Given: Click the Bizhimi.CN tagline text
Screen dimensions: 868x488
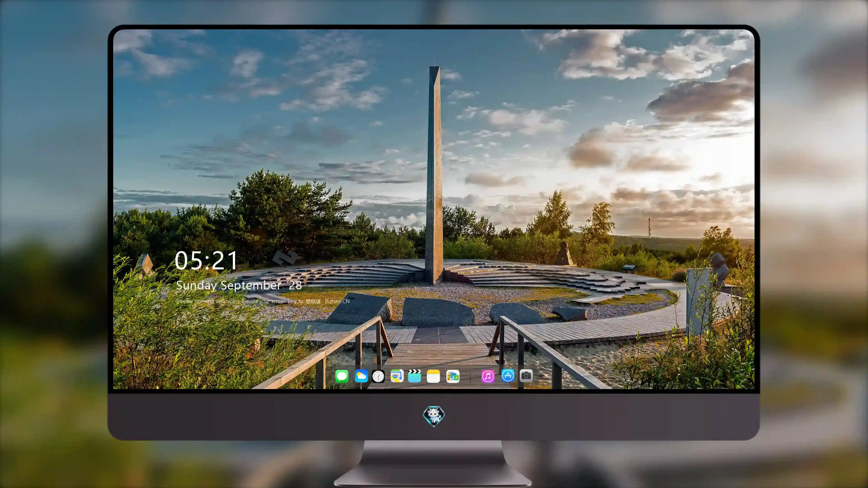Looking at the screenshot, I should click(x=262, y=301).
